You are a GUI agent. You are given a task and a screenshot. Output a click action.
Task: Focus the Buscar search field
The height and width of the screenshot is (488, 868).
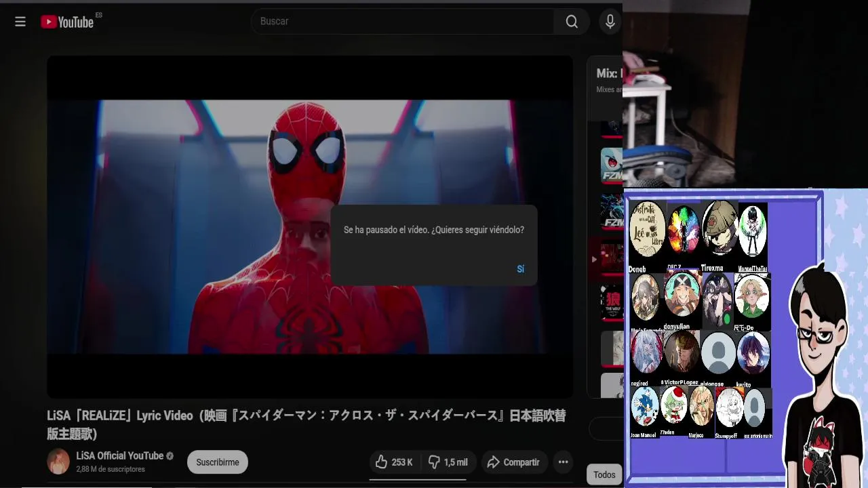(403, 22)
